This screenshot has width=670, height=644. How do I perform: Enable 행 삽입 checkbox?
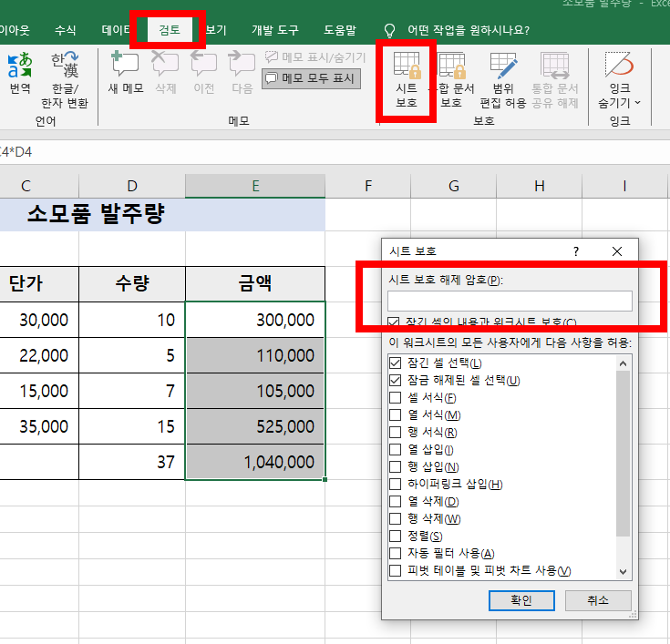(x=396, y=467)
